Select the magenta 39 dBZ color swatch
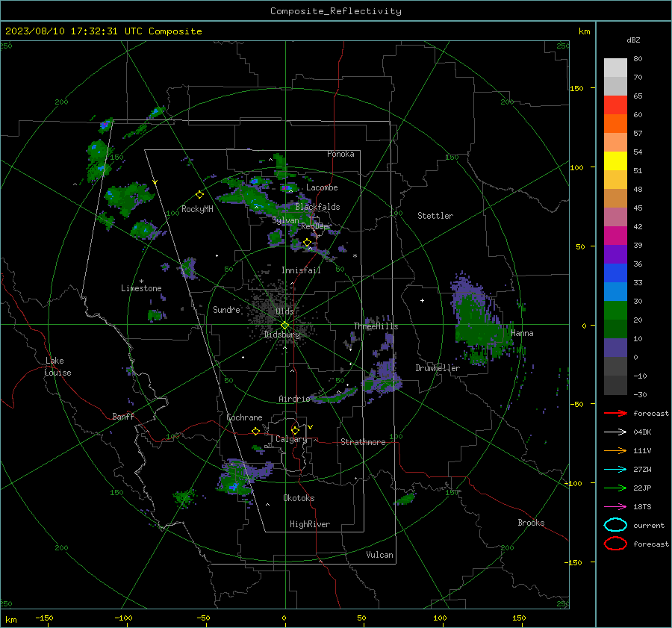Screen dimensions: 672x628 (615, 236)
